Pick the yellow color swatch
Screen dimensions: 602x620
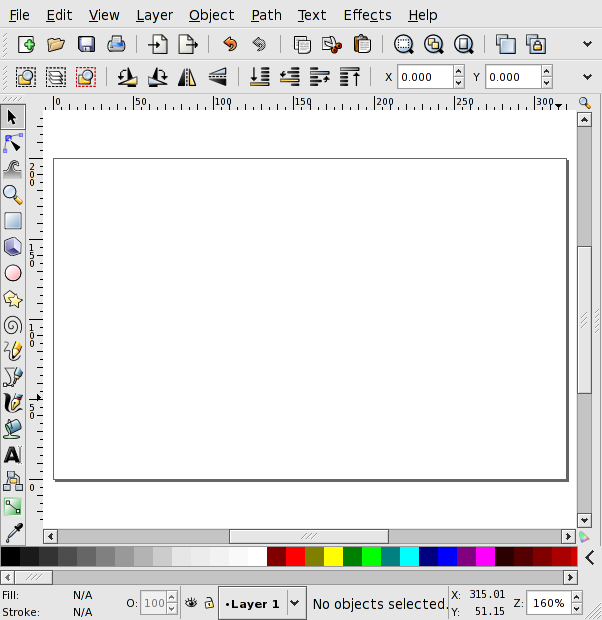tap(333, 557)
